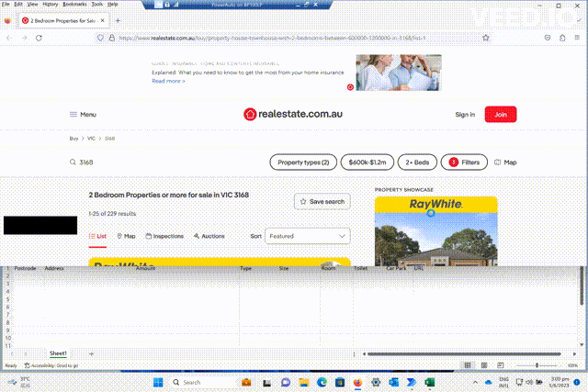Open the tracking protection shield icon
The width and height of the screenshot is (588, 392).
[x=100, y=38]
